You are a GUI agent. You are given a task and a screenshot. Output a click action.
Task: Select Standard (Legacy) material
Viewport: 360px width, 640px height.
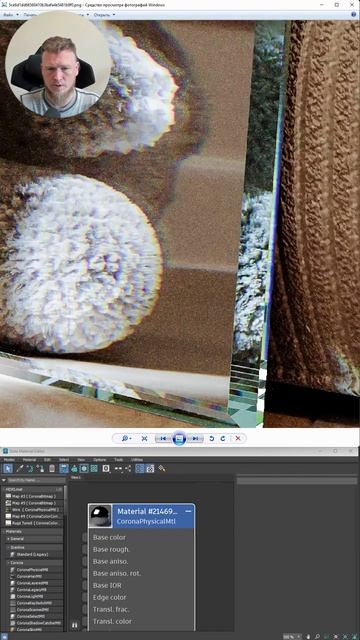[x=35, y=554]
